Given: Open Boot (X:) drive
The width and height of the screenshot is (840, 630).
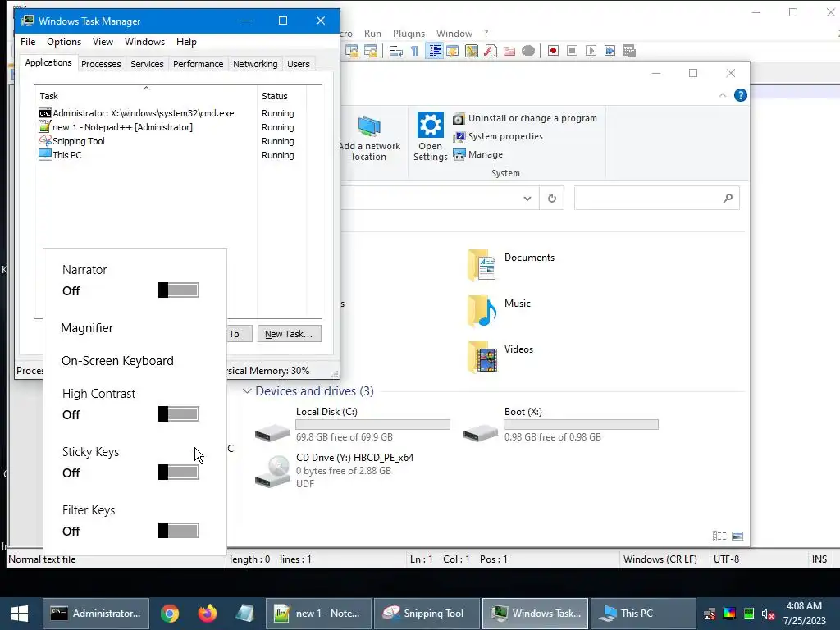Looking at the screenshot, I should pos(560,424).
